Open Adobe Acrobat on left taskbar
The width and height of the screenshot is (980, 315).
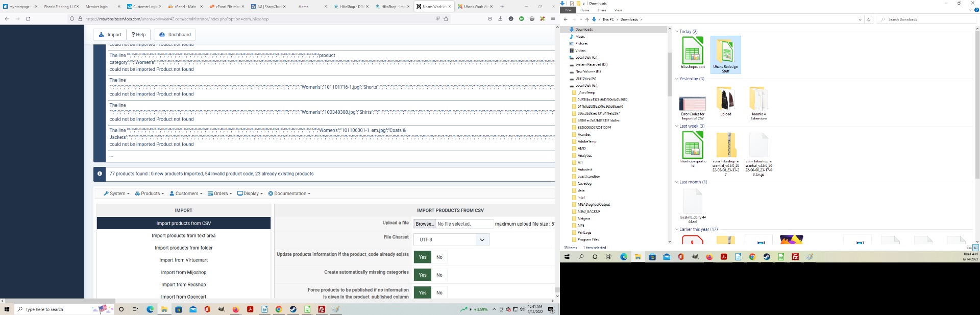click(x=250, y=309)
